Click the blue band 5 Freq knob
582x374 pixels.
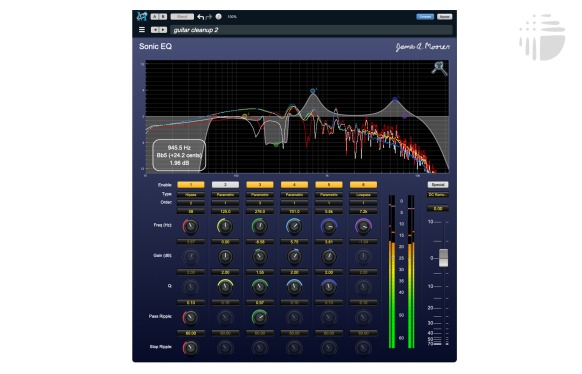[x=328, y=226]
